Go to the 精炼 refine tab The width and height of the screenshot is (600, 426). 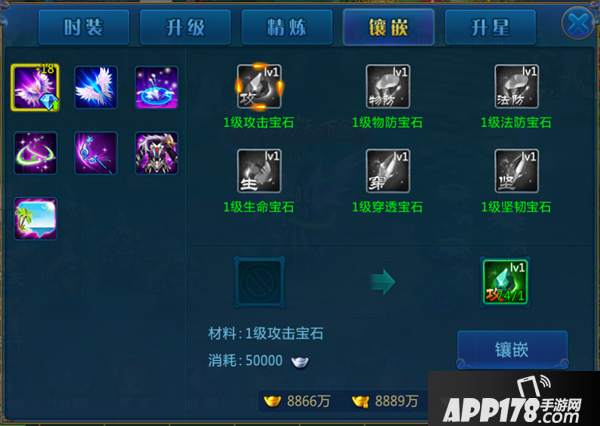point(287,28)
